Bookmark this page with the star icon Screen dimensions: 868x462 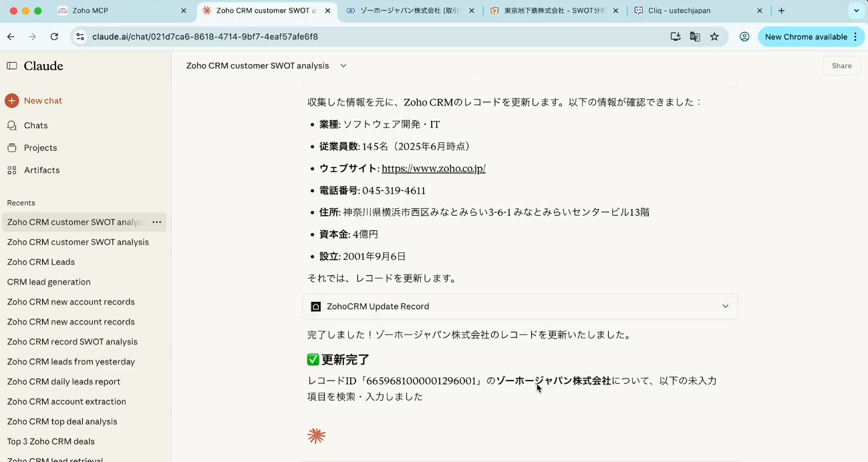coord(714,37)
